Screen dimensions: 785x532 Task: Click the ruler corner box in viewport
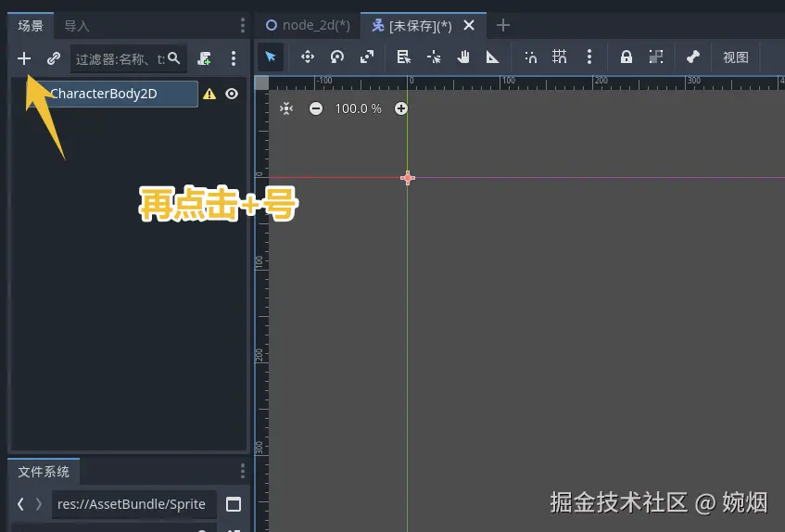[262, 83]
